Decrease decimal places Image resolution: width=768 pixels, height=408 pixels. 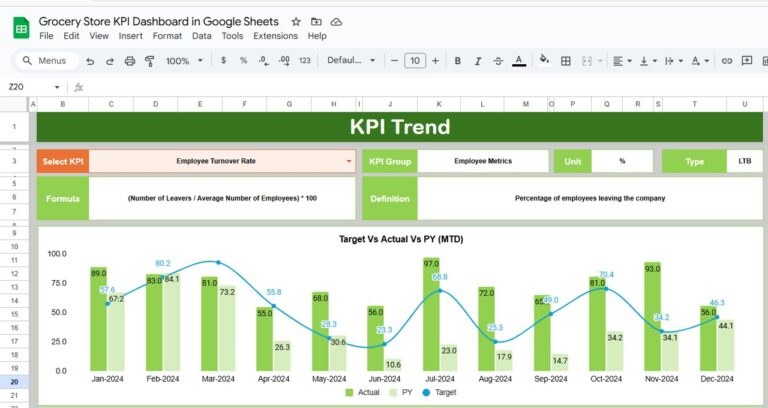[264, 60]
